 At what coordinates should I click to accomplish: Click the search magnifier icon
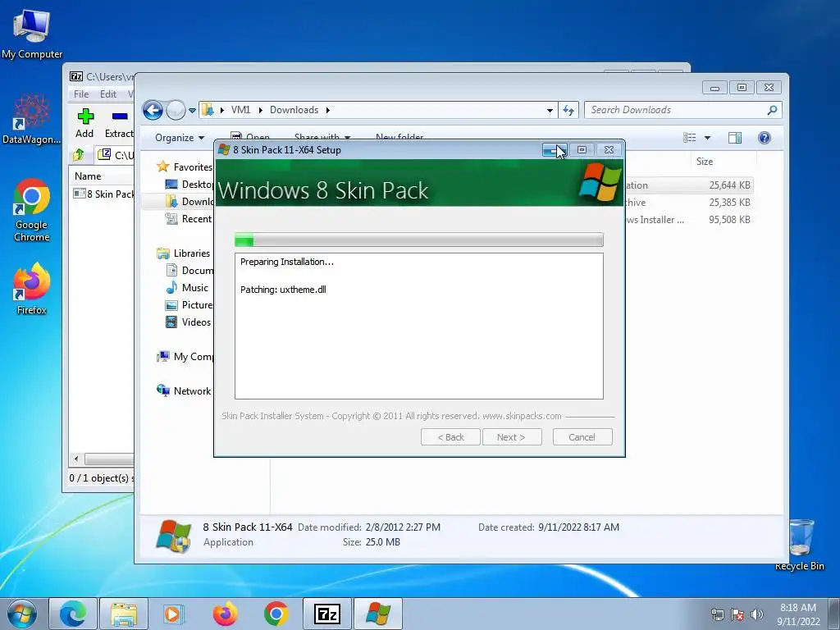click(x=772, y=110)
